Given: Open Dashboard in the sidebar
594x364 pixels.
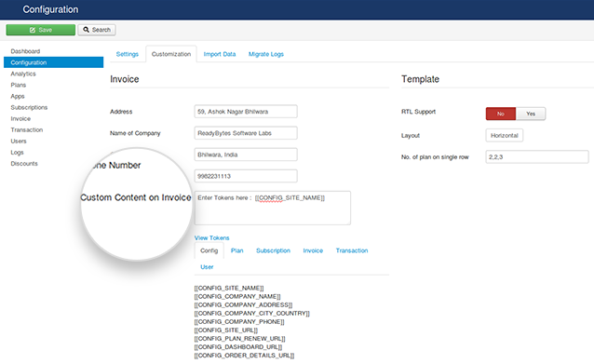Looking at the screenshot, I should [25, 51].
